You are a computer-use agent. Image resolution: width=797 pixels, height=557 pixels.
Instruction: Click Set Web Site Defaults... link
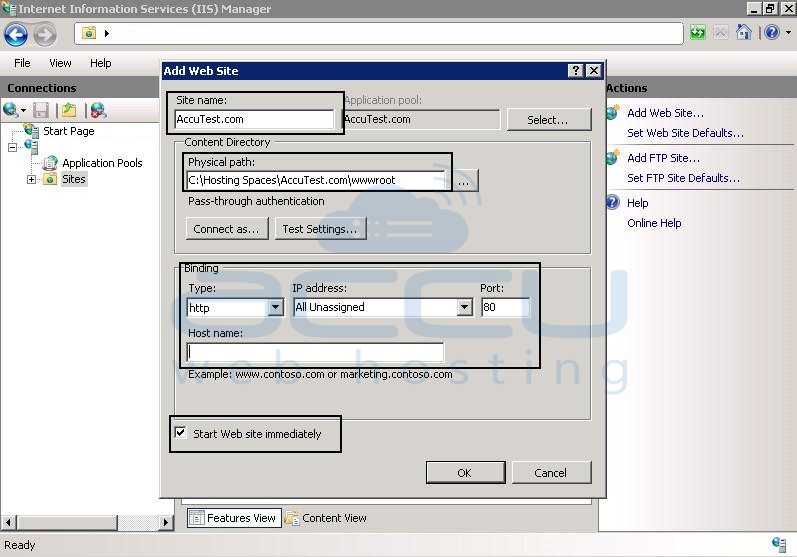pyautogui.click(x=685, y=133)
